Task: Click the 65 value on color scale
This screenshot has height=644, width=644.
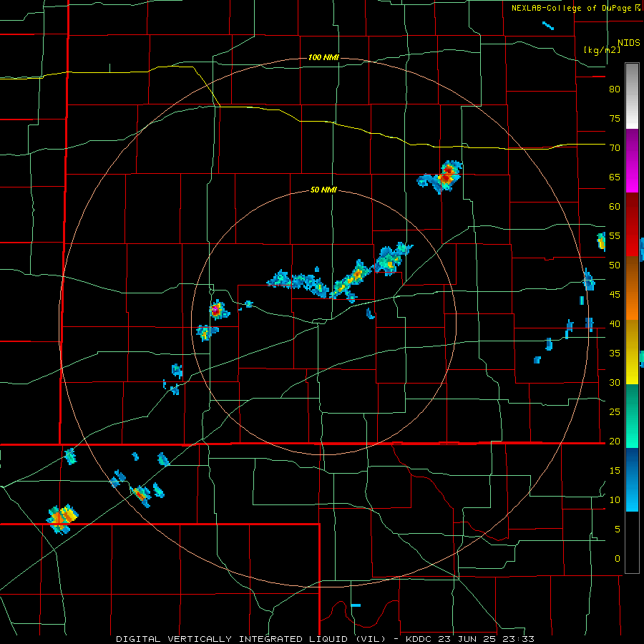Action: (x=615, y=177)
